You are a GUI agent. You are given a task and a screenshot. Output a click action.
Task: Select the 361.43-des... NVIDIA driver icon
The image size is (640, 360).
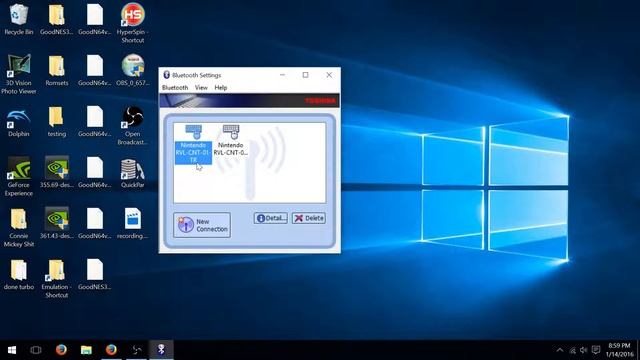click(57, 223)
